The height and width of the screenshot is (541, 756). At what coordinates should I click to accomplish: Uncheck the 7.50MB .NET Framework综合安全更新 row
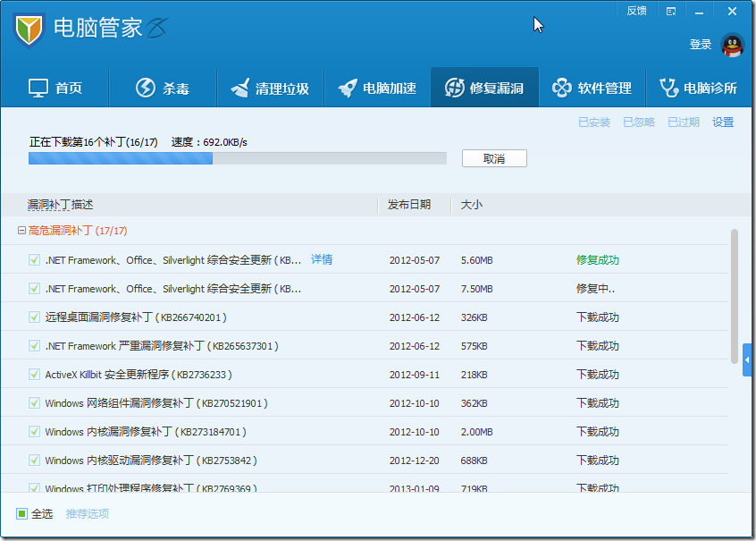coord(34,288)
